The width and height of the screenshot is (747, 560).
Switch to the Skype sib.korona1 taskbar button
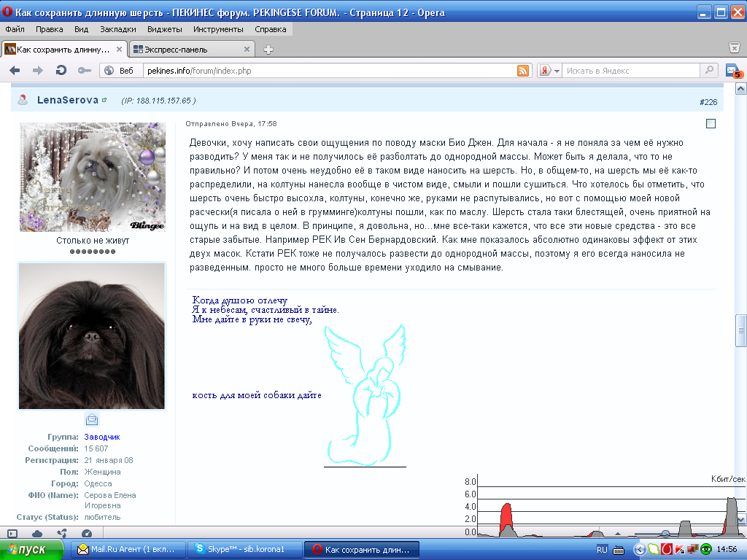pyautogui.click(x=244, y=550)
